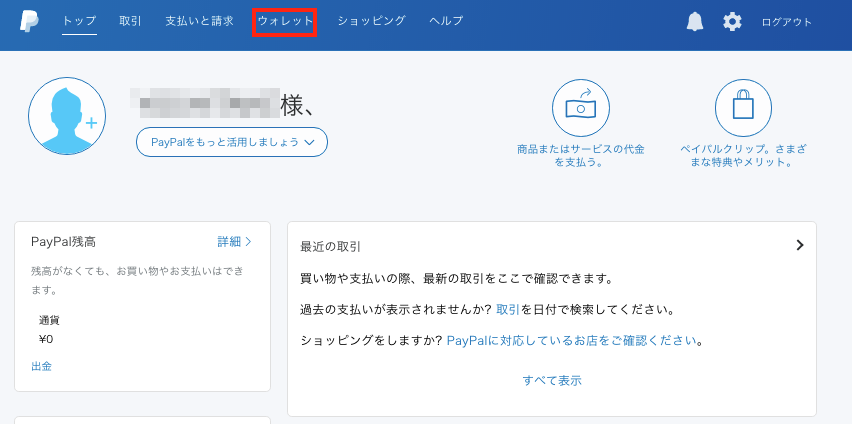
Task: Click the 最近の取引 heading
Action: [x=330, y=247]
